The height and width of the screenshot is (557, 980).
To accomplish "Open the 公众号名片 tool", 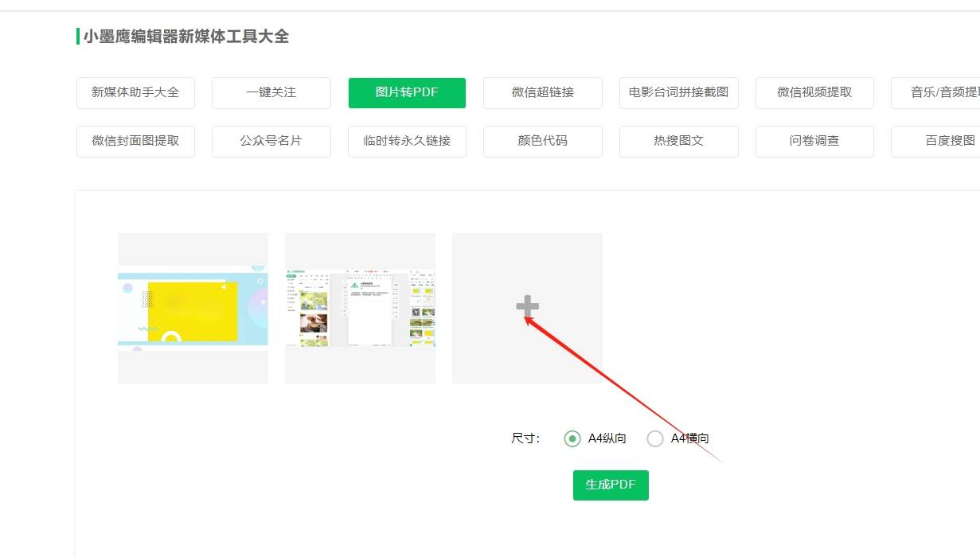I will click(271, 141).
